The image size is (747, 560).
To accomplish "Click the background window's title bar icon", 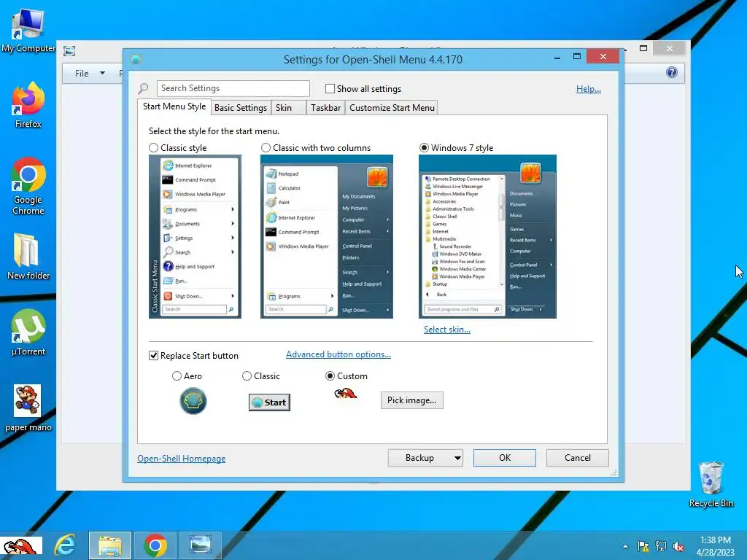I will (x=69, y=50).
